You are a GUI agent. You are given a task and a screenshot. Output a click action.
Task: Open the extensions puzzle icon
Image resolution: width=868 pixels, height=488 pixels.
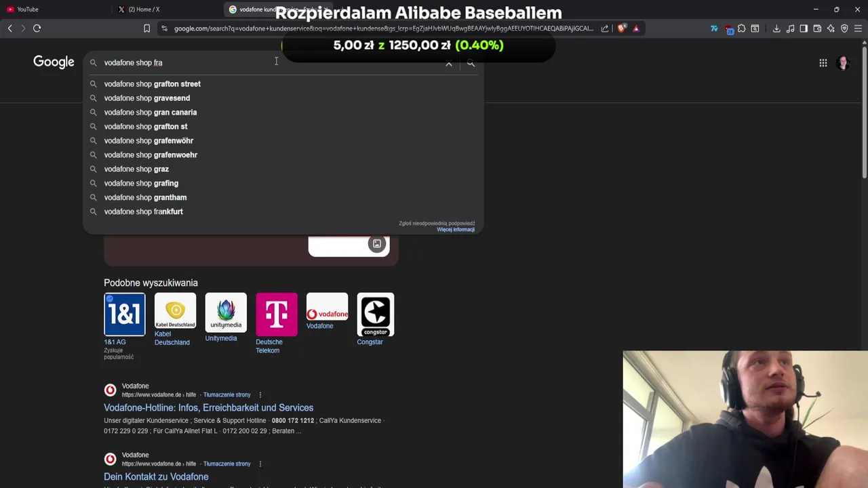point(741,28)
